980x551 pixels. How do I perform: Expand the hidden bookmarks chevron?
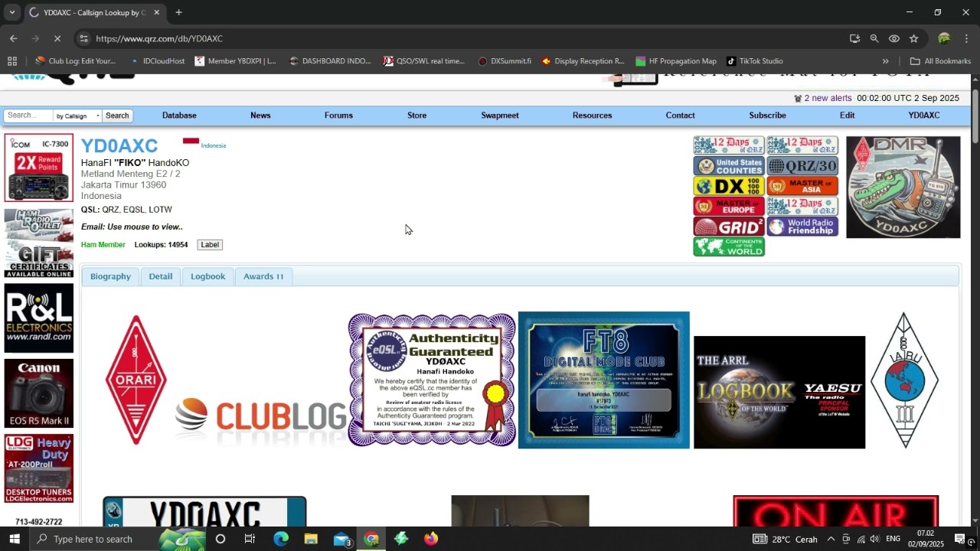coord(886,61)
